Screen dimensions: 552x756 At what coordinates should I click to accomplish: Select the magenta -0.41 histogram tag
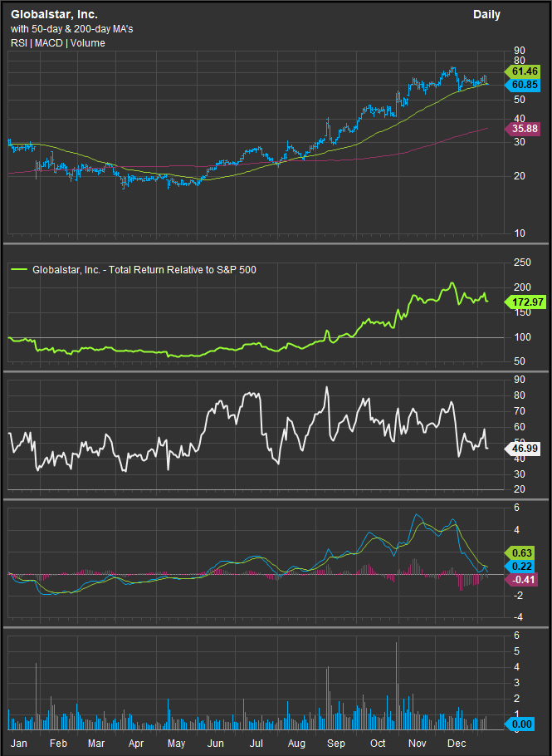(525, 579)
